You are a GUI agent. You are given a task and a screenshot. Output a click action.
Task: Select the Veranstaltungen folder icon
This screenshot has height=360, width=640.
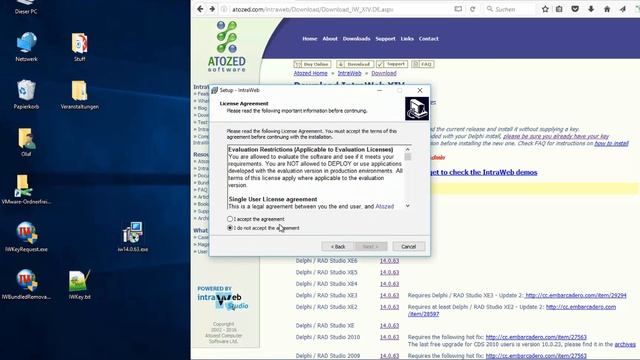point(80,94)
